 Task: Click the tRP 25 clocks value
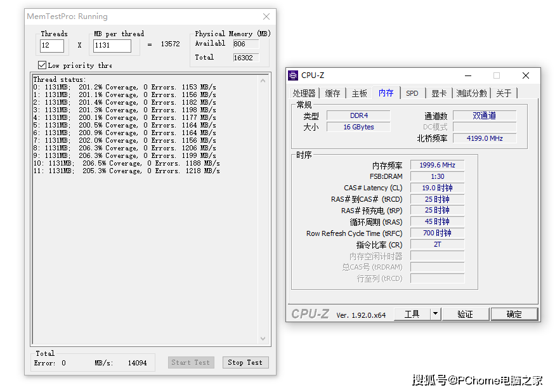click(x=438, y=211)
